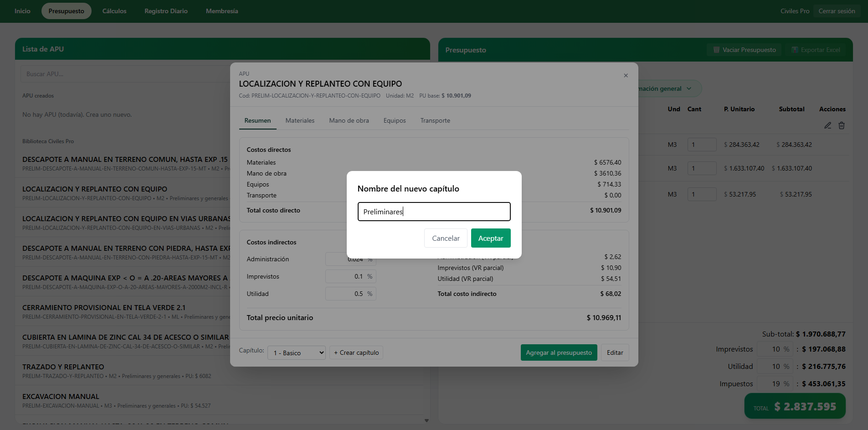
Task: Open the Transporte tab
Action: 435,120
